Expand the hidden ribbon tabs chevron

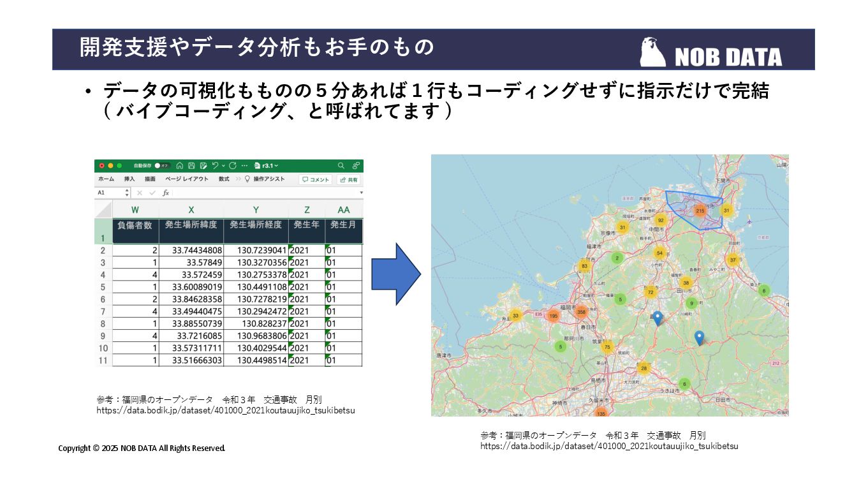pyautogui.click(x=238, y=179)
